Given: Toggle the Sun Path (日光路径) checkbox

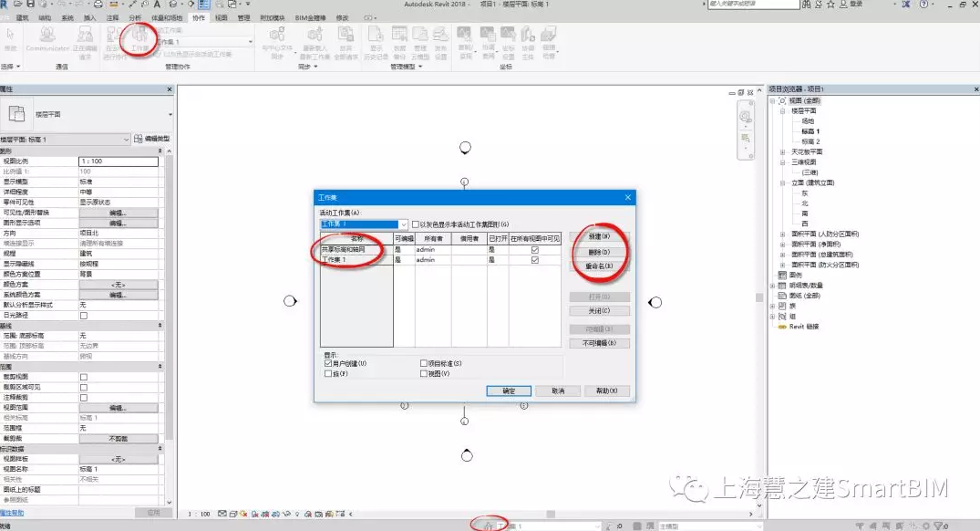Looking at the screenshot, I should [x=84, y=316].
